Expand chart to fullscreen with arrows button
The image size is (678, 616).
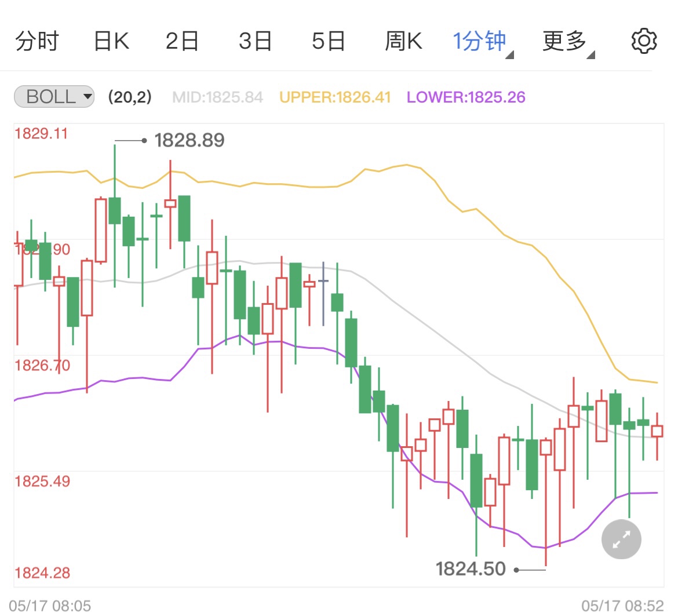coord(621,539)
